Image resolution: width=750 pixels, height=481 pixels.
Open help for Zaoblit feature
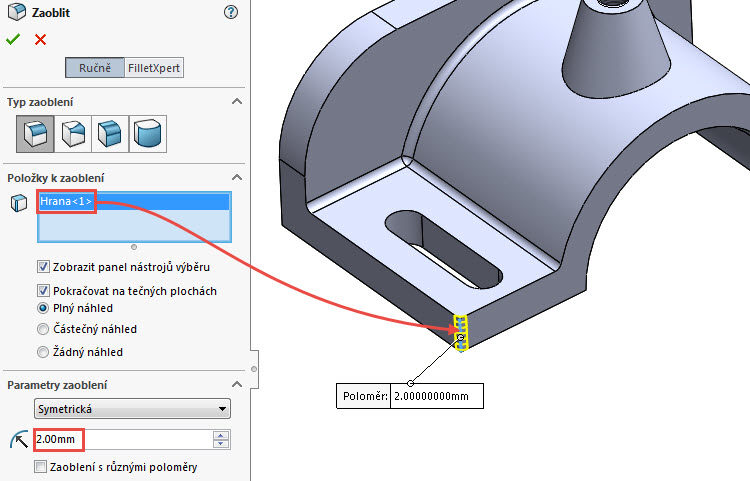[231, 12]
